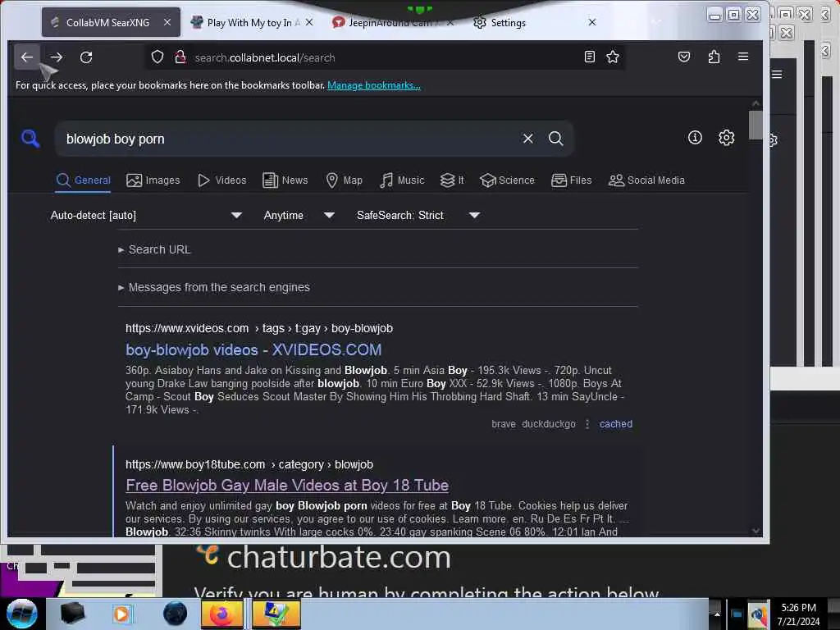Image resolution: width=840 pixels, height=630 pixels.
Task: Bookmark this page with the star icon
Action: (612, 57)
